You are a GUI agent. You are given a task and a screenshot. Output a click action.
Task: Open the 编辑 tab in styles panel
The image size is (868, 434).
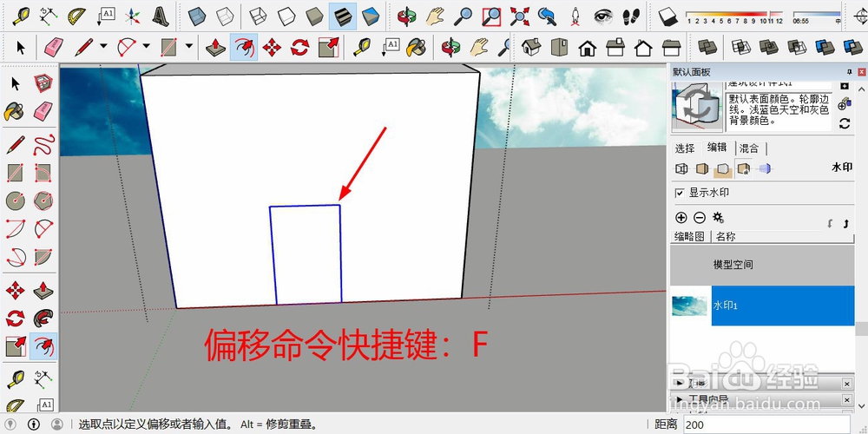717,148
